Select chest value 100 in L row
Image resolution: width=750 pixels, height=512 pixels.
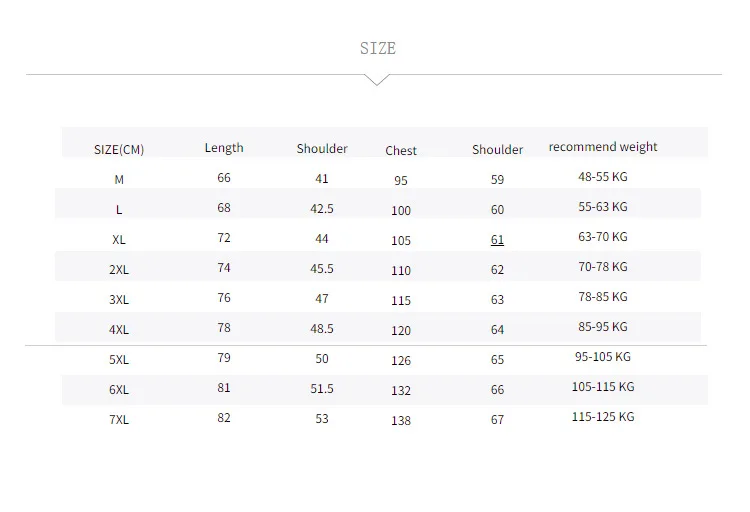coord(401,211)
